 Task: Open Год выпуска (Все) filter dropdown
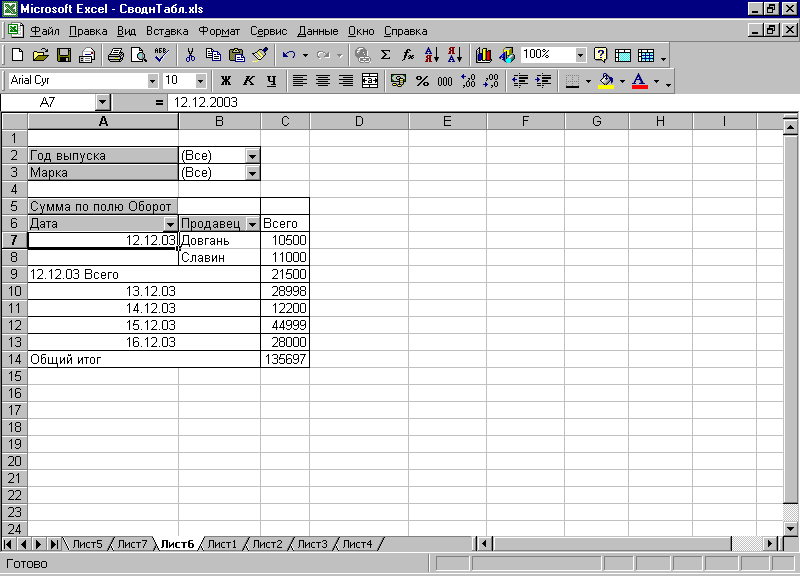coord(252,156)
